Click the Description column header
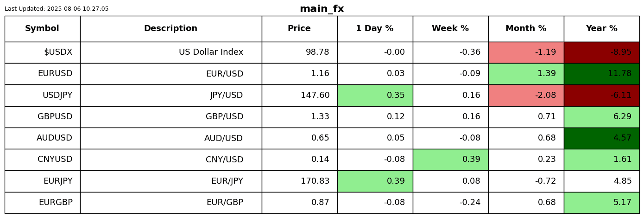Screen dimensions: 644x218 (x=170, y=29)
